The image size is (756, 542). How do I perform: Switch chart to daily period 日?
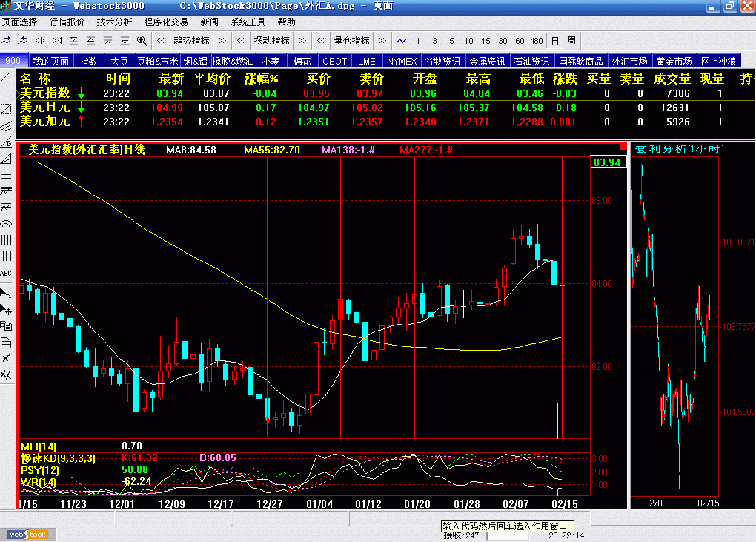click(555, 41)
